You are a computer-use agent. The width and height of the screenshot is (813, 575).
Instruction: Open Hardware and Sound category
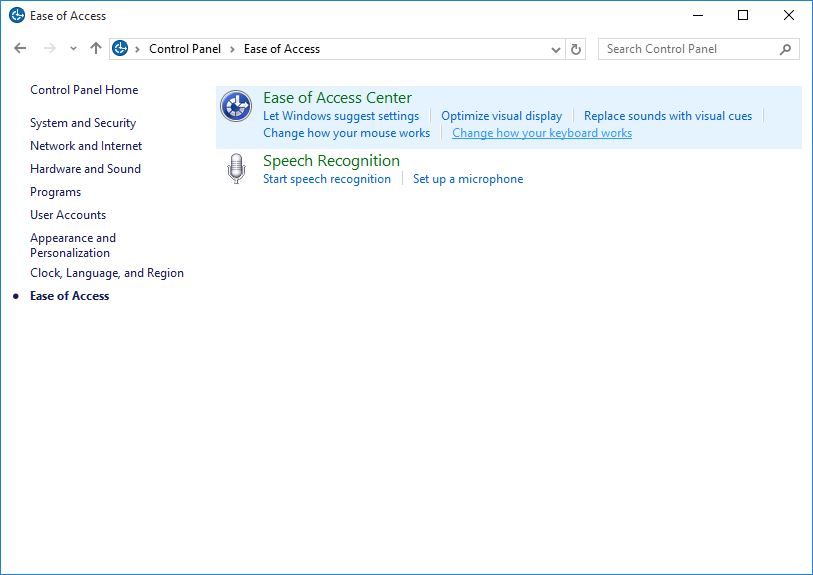(86, 169)
